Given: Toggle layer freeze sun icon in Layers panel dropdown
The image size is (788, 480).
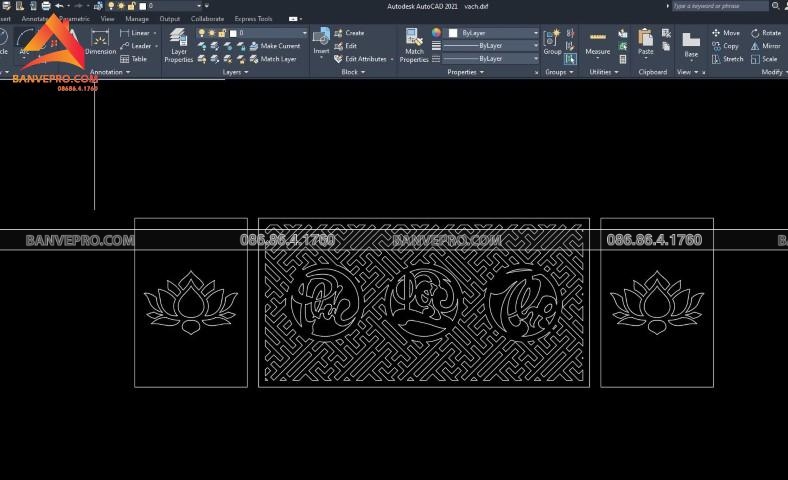Looking at the screenshot, I should coord(212,33).
